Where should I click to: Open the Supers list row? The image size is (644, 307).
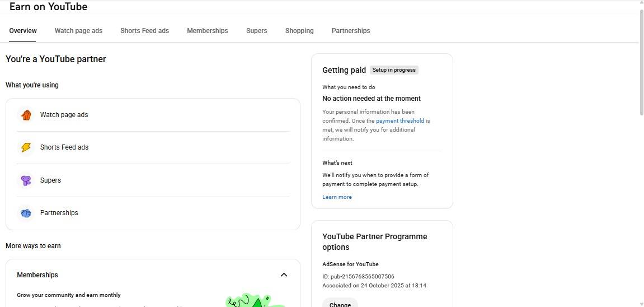tap(153, 180)
